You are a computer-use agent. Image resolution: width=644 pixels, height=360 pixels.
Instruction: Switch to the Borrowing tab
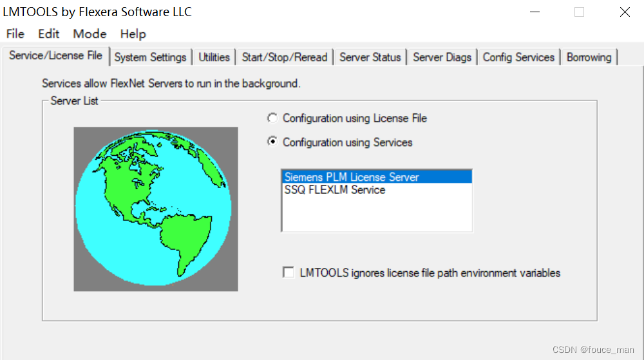tap(589, 57)
